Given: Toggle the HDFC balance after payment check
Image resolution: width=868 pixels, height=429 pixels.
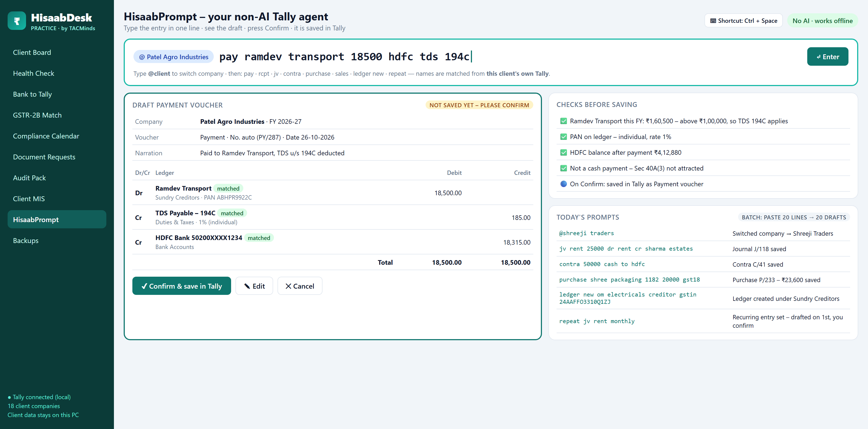Looking at the screenshot, I should tap(563, 152).
